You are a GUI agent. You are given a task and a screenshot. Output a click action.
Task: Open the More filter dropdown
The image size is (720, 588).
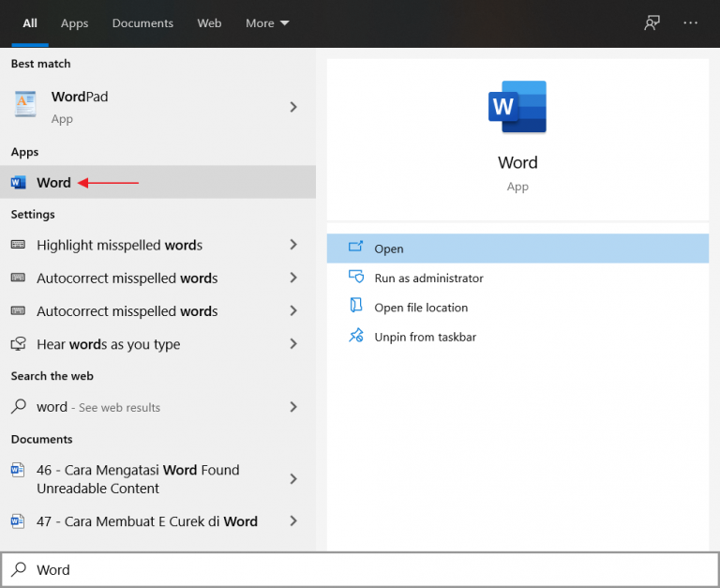coord(267,23)
